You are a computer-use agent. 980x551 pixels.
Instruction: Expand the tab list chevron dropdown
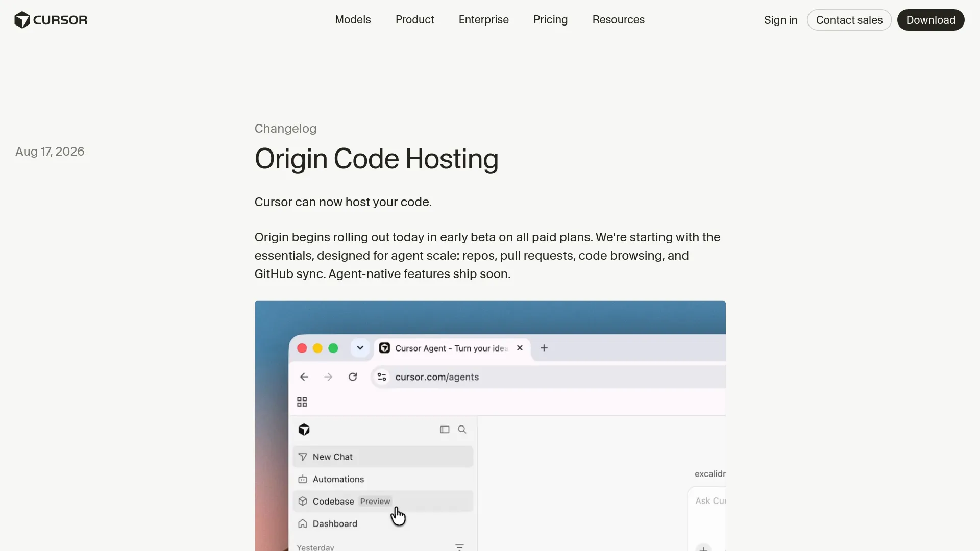click(360, 348)
